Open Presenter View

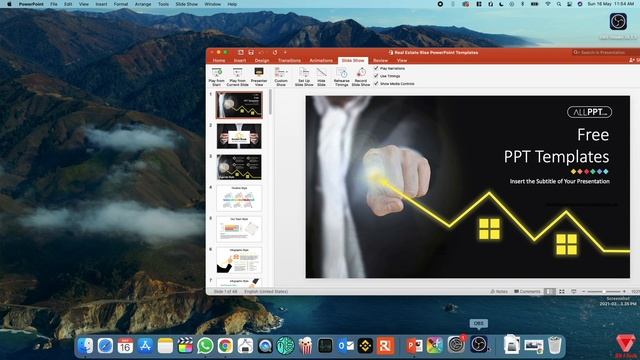259,77
